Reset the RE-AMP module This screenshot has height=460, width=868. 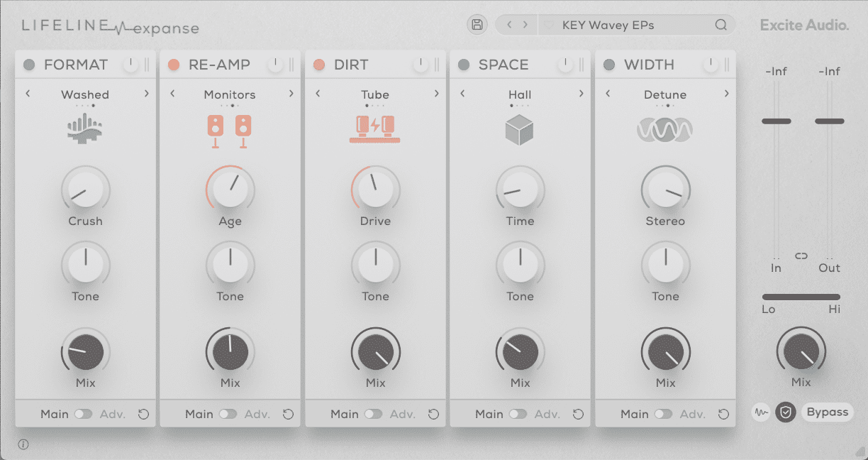pyautogui.click(x=288, y=414)
